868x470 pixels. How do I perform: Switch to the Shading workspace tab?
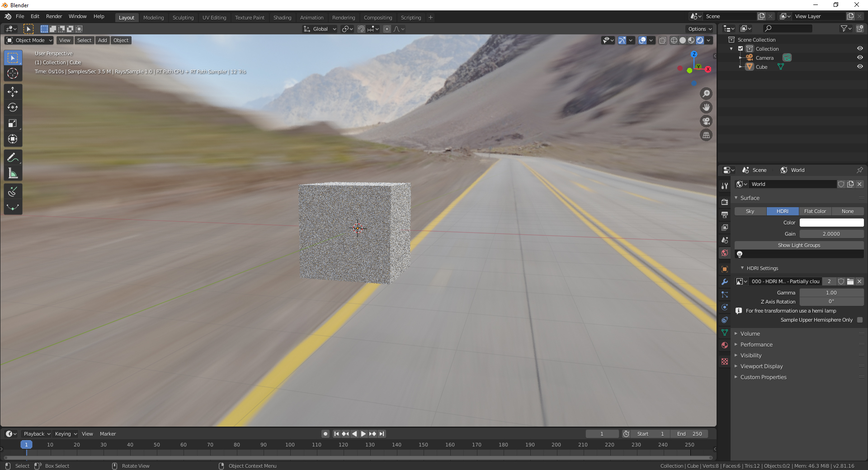click(x=282, y=18)
